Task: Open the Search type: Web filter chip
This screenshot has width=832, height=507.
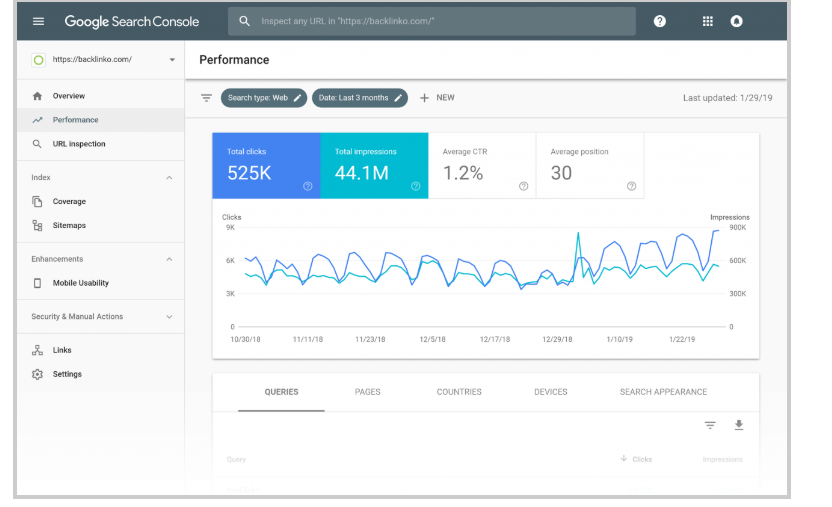Action: [264, 98]
